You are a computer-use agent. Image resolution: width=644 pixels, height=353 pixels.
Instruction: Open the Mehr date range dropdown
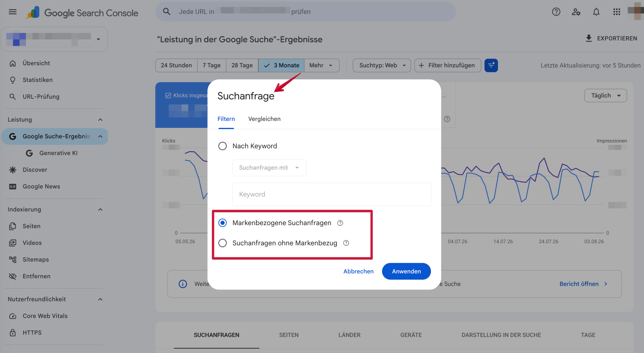pyautogui.click(x=322, y=65)
